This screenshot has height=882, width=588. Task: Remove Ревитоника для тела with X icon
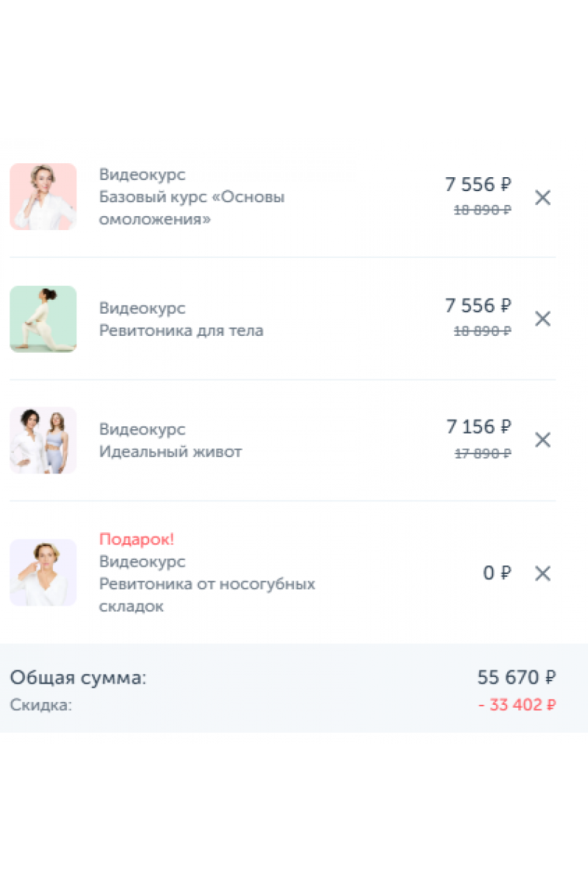coord(542,319)
